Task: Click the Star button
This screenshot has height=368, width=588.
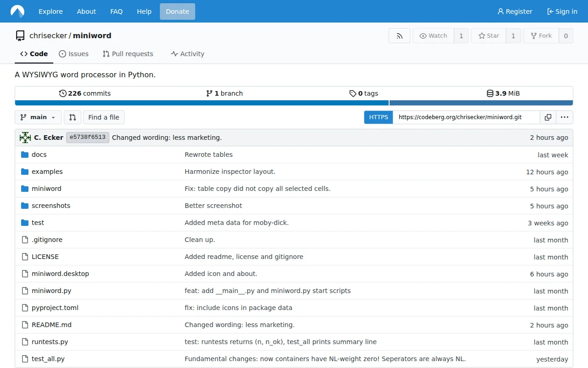Action: click(x=488, y=36)
